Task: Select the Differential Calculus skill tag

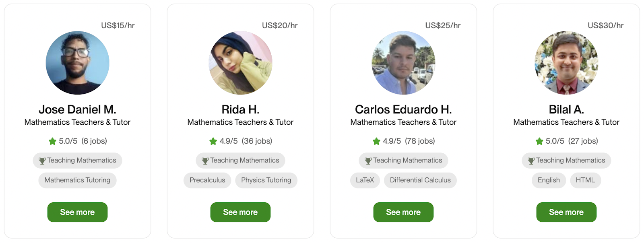Action: point(420,180)
